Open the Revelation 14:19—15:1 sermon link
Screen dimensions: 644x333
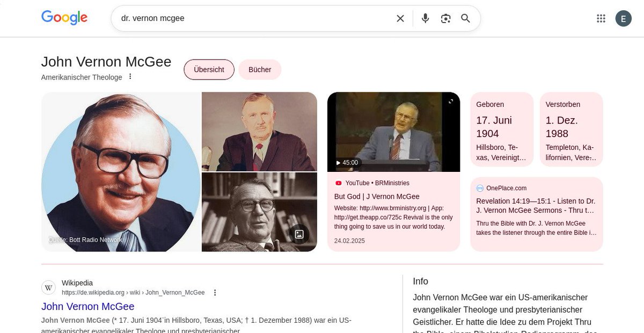pos(536,206)
